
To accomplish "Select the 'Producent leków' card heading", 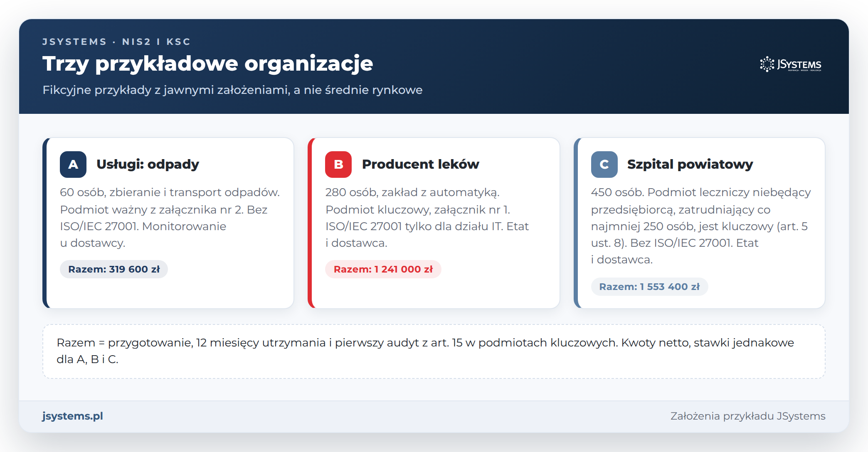I will tap(421, 165).
